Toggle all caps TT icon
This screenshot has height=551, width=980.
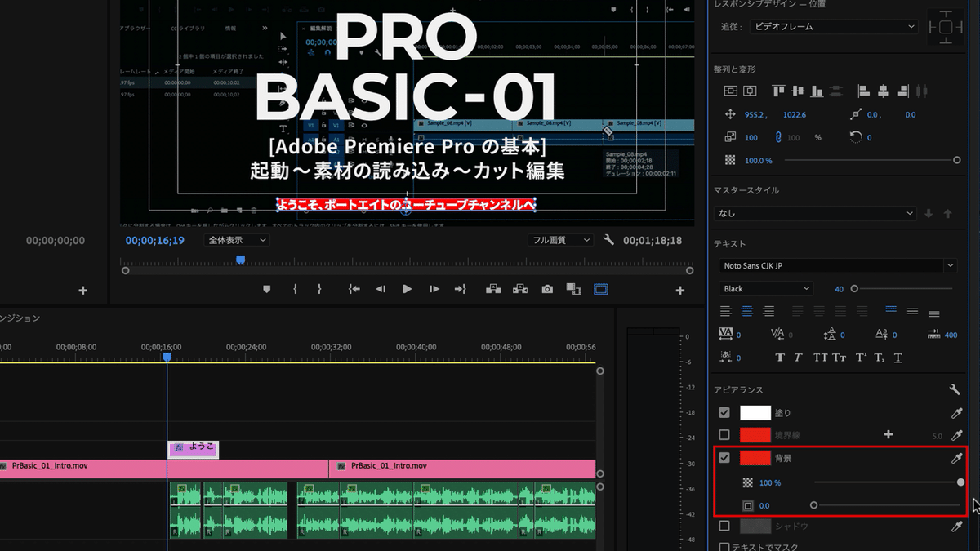click(x=820, y=358)
